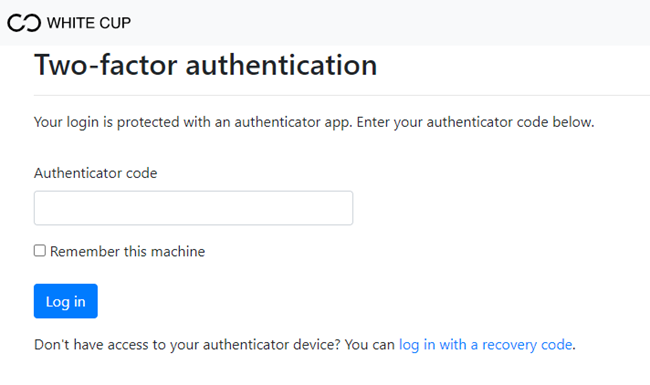Open the 'log in with a recovery code' link
650x385 pixels.
(x=485, y=345)
